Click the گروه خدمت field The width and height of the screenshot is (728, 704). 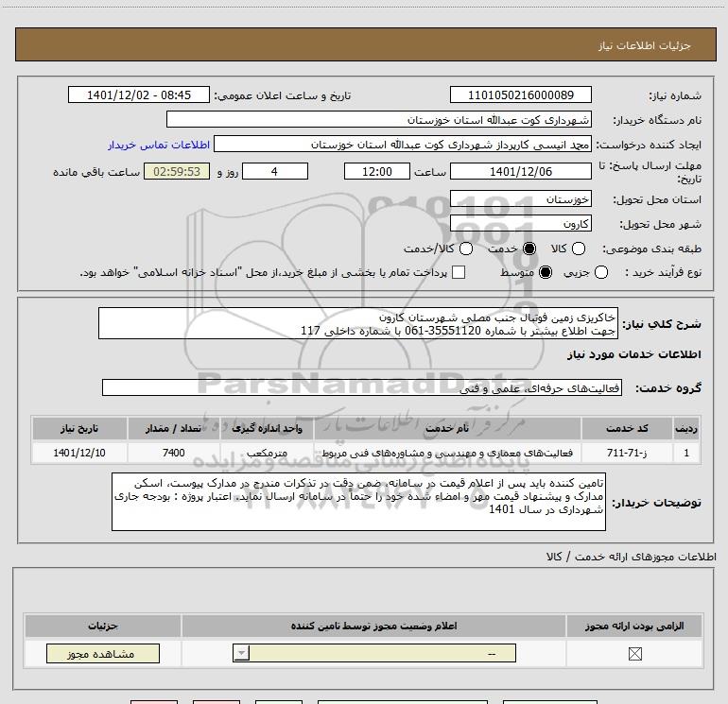(x=362, y=387)
